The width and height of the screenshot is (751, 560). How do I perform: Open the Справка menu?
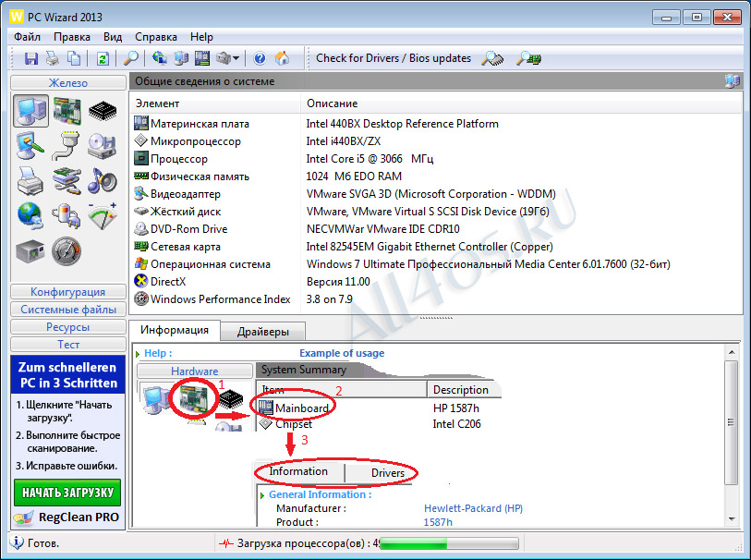pos(156,37)
